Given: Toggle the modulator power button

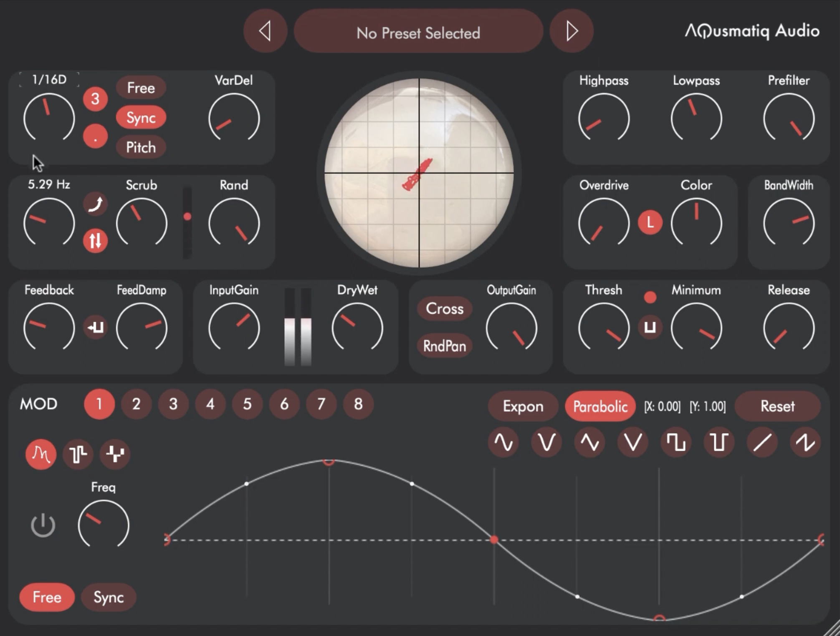Looking at the screenshot, I should (x=43, y=525).
